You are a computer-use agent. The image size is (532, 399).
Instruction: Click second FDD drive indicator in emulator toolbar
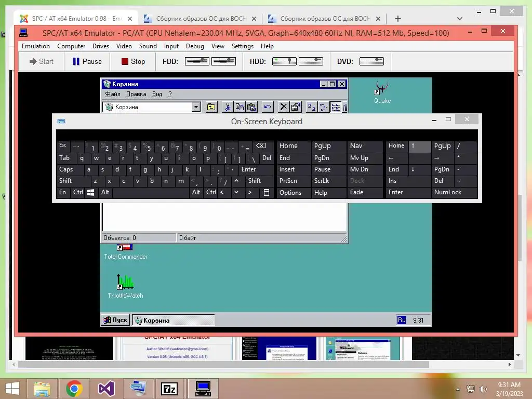pyautogui.click(x=223, y=61)
